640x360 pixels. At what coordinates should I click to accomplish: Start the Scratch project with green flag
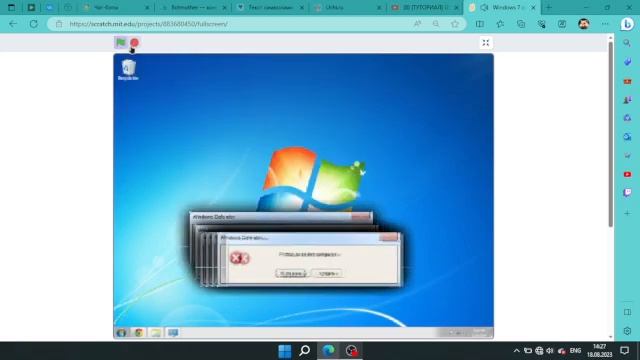(121, 42)
